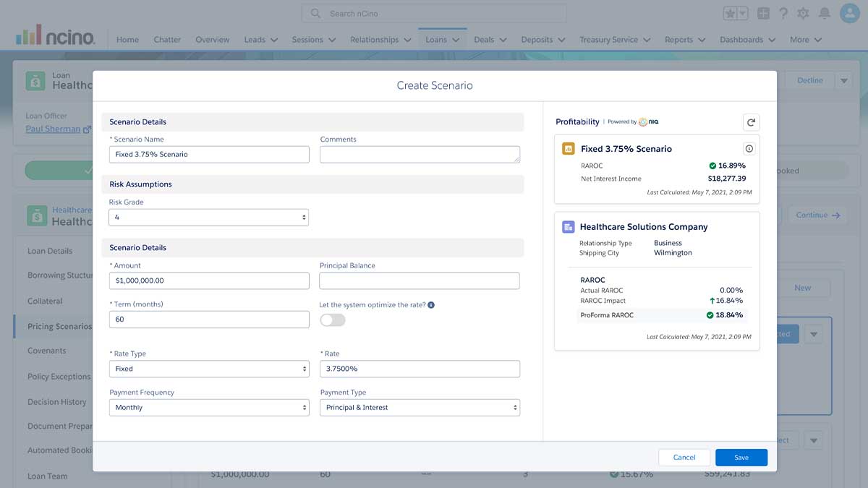The height and width of the screenshot is (488, 868).
Task: Click the Amount input field
Action: (209, 281)
